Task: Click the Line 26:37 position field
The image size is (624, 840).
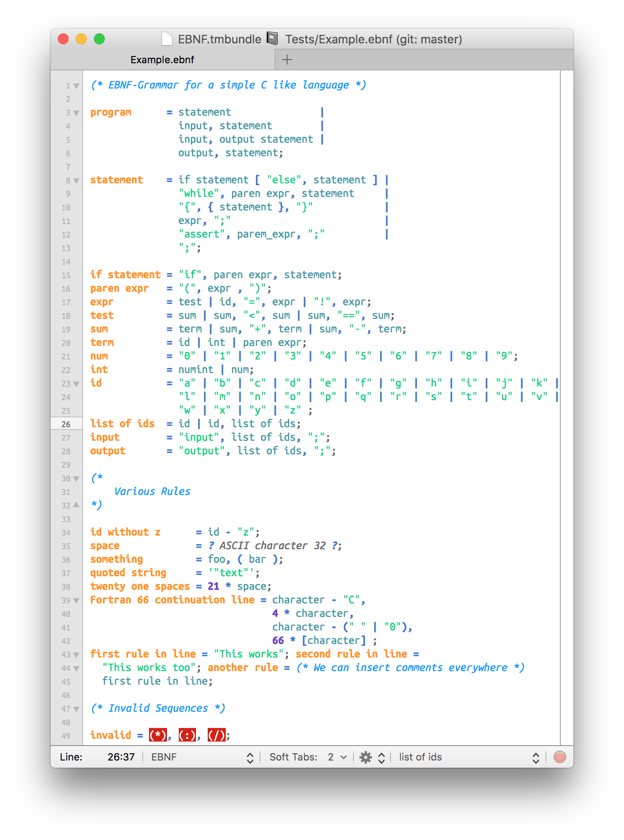Action: coord(121,757)
